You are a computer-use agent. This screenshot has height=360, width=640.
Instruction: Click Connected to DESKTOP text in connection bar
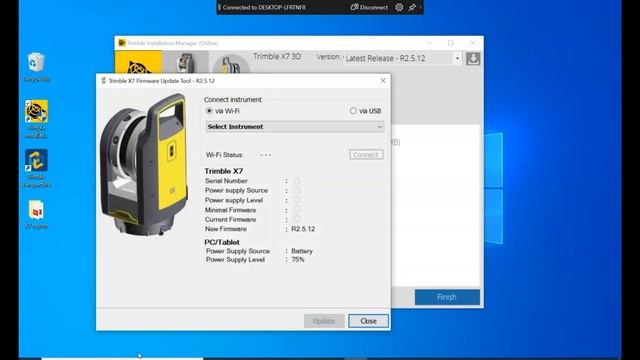click(x=264, y=7)
